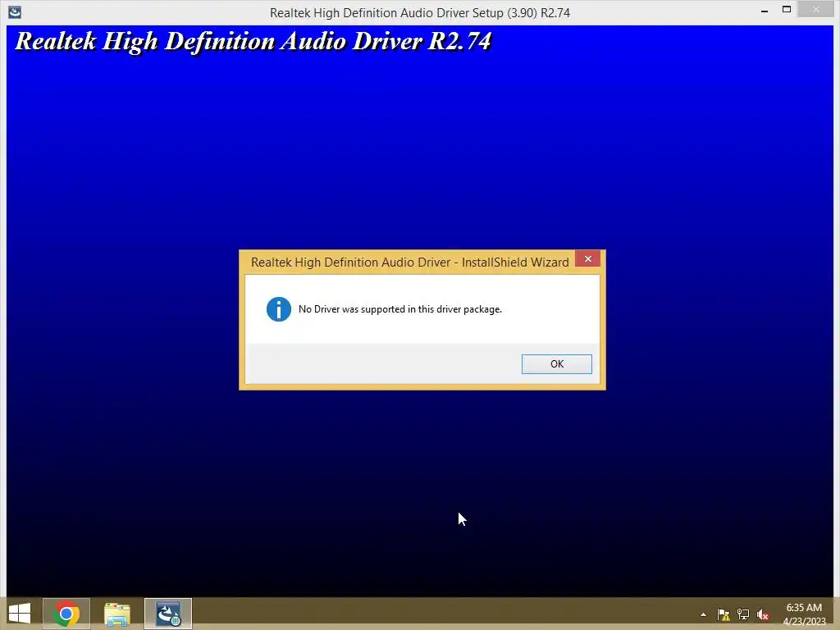This screenshot has height=630, width=840.
Task: Click the muted speaker volume tray icon
Action: point(763,614)
